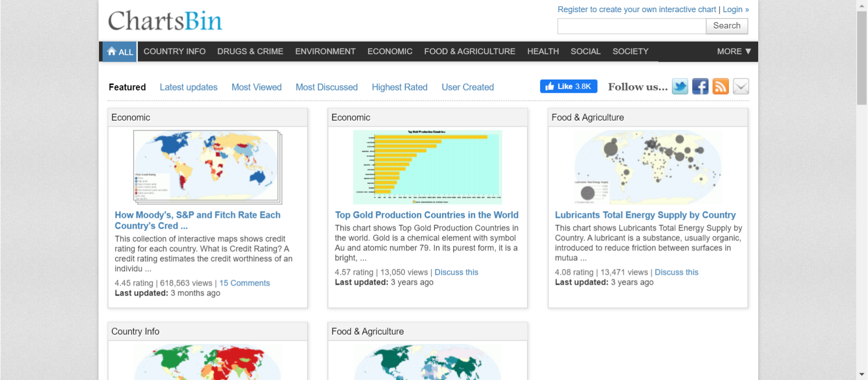Switch to the Highest Rated tab
The height and width of the screenshot is (380, 868).
[399, 87]
